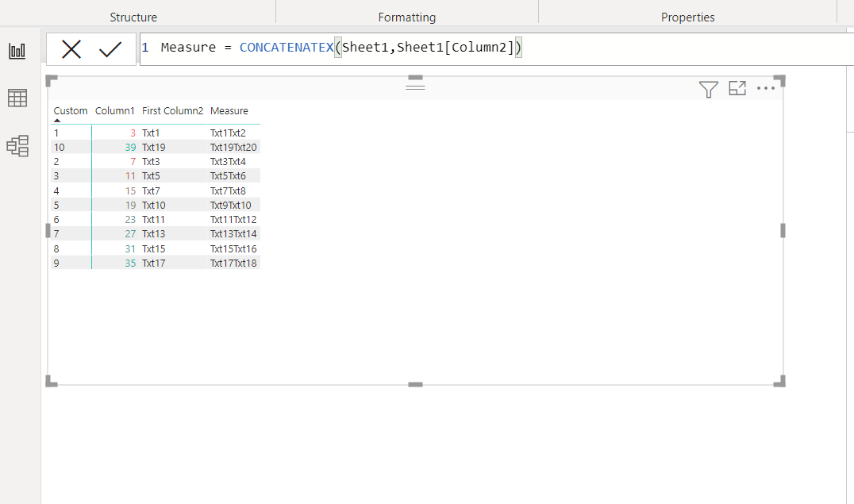Image resolution: width=854 pixels, height=504 pixels.
Task: Sort by the Measure column header
Action: (229, 110)
